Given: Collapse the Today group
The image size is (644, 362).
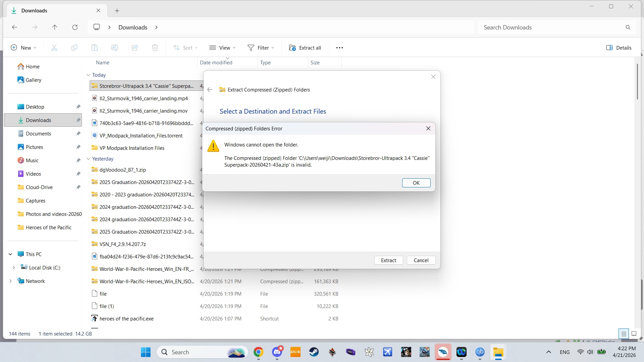Looking at the screenshot, I should (88, 75).
